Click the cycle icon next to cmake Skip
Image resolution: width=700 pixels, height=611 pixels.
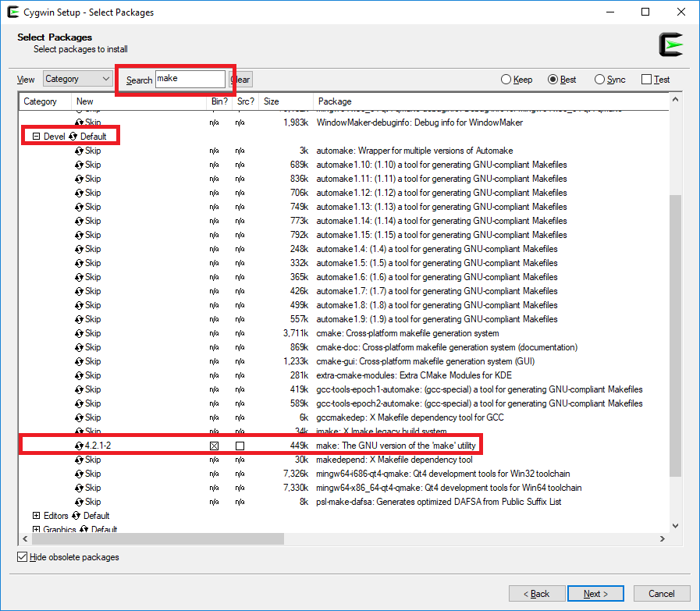click(x=79, y=333)
